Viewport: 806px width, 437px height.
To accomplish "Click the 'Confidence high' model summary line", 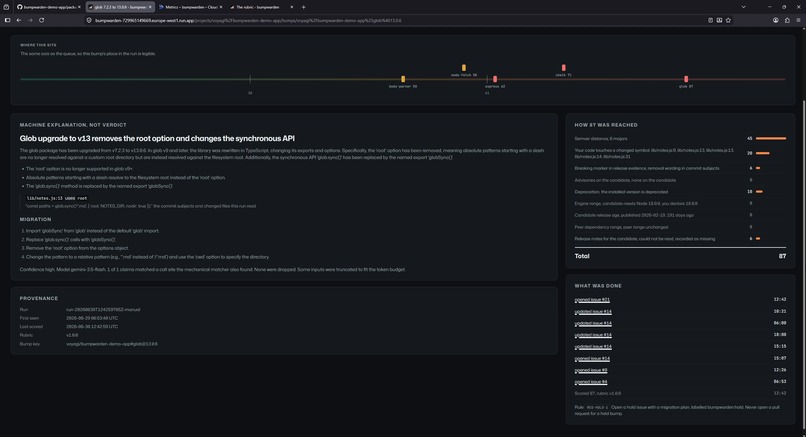I will [212, 269].
